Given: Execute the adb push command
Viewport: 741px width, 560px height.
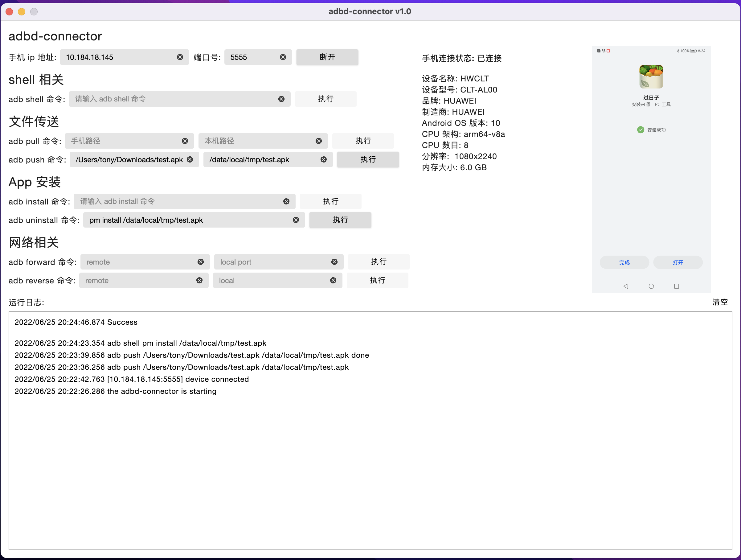Looking at the screenshot, I should (x=367, y=159).
